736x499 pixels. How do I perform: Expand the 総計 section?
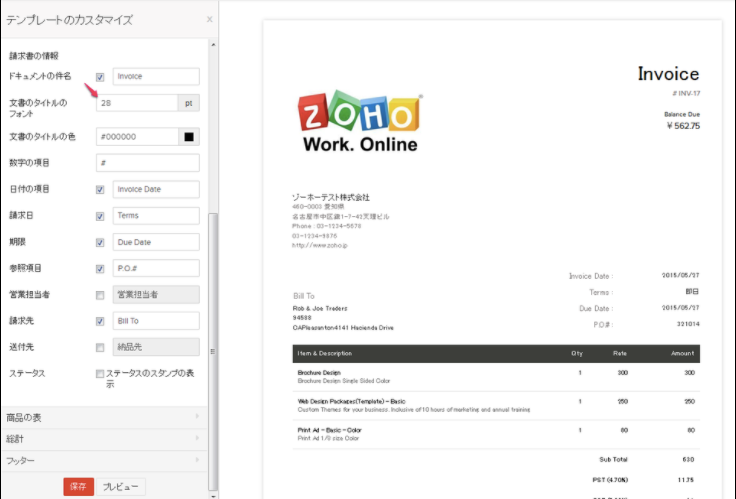point(104,439)
